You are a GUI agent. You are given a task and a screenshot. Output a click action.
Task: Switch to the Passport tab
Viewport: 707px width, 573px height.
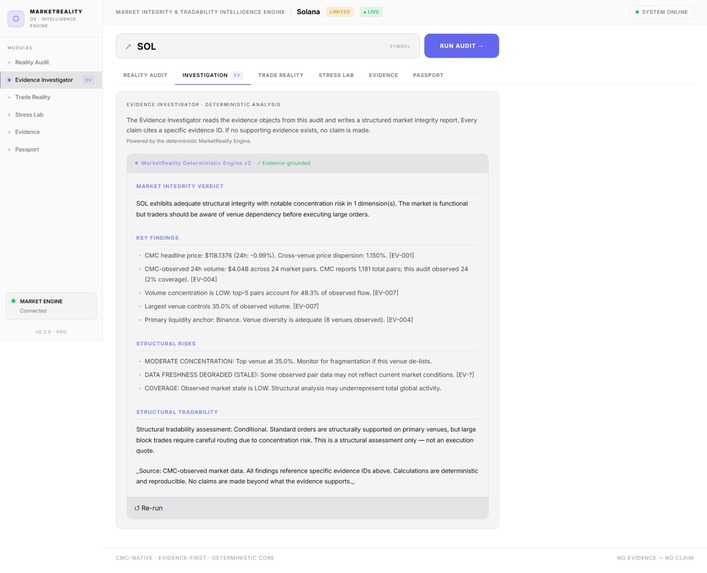(x=428, y=75)
